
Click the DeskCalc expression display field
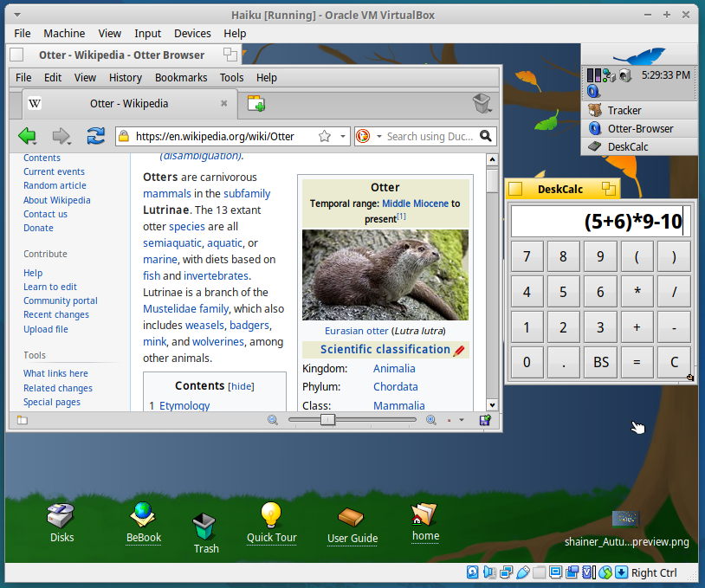pos(601,221)
